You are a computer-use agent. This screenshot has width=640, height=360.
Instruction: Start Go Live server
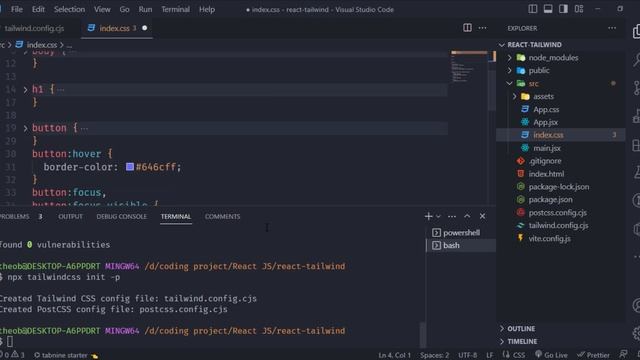tap(551, 355)
